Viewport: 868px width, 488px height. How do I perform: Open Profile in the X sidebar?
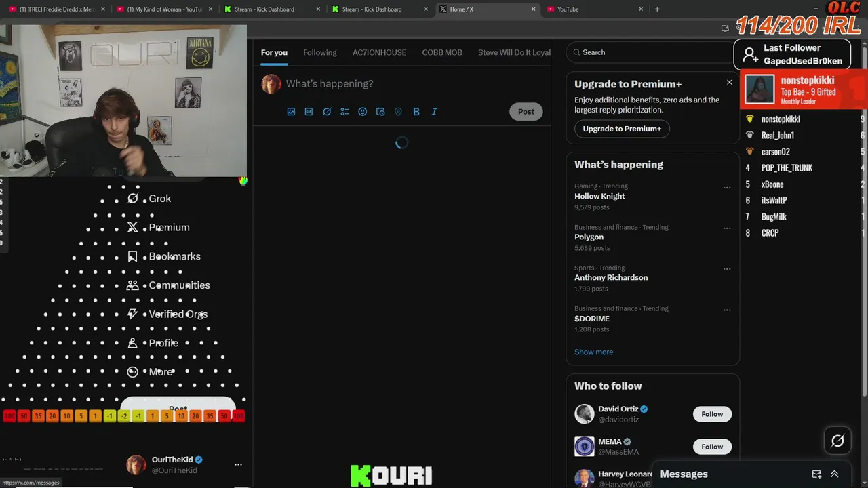coord(153,343)
